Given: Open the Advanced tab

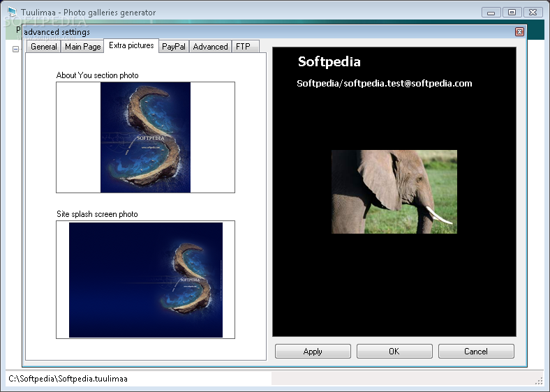Looking at the screenshot, I should (210, 47).
